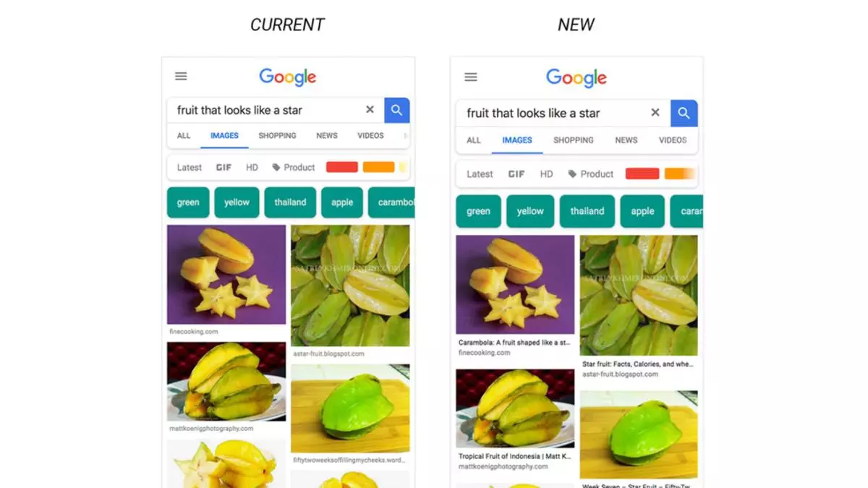Toggle HD filter in NEW mockup
This screenshot has width=868, height=488.
tap(546, 174)
